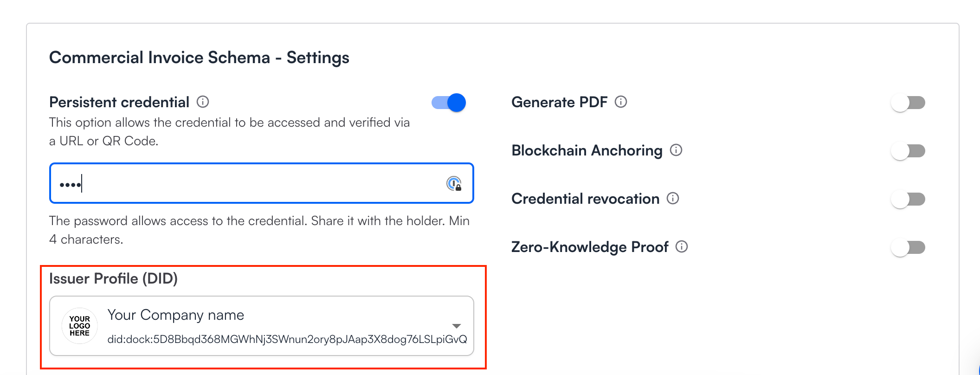Turn on Blockchain Anchoring switch

click(908, 151)
